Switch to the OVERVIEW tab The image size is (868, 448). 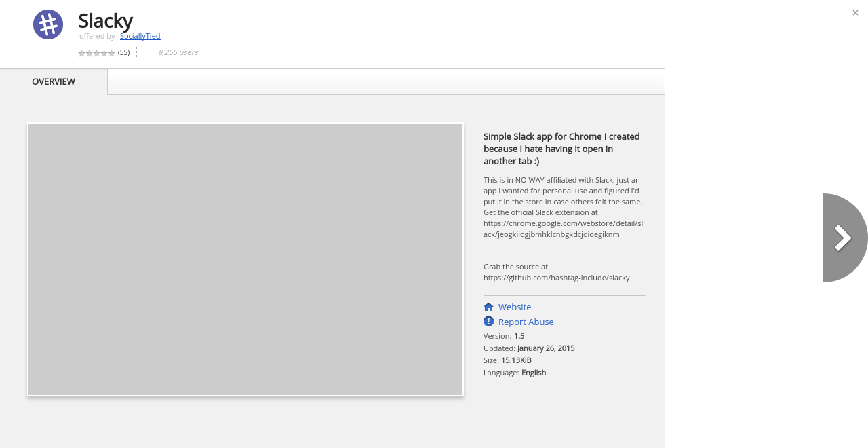pos(54,81)
